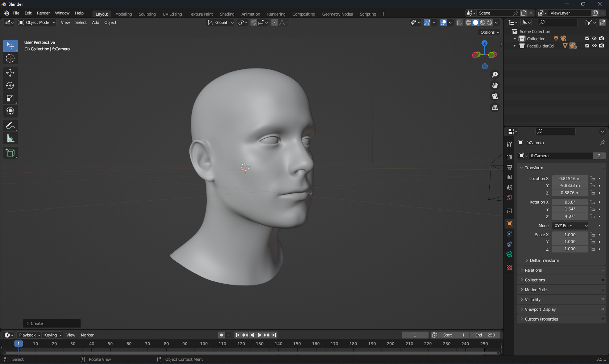Switch to the Sculpting workspace tab
Image resolution: width=609 pixels, height=364 pixels.
pyautogui.click(x=147, y=14)
